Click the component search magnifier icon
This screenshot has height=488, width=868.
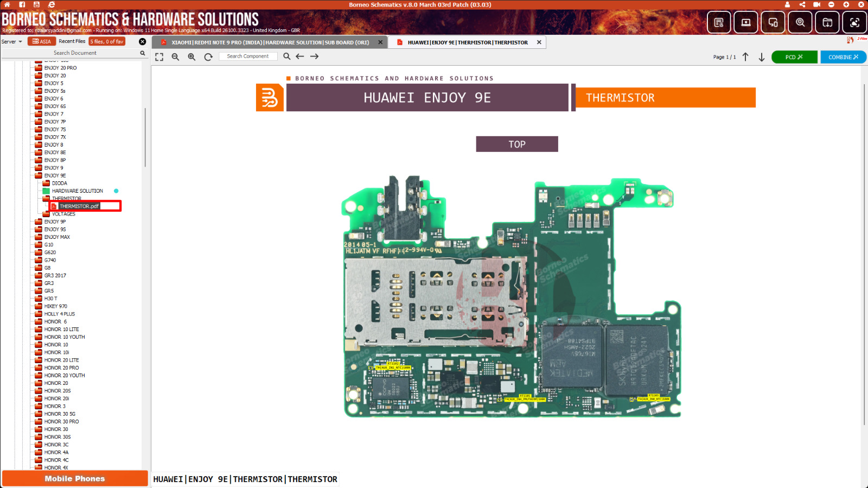287,56
